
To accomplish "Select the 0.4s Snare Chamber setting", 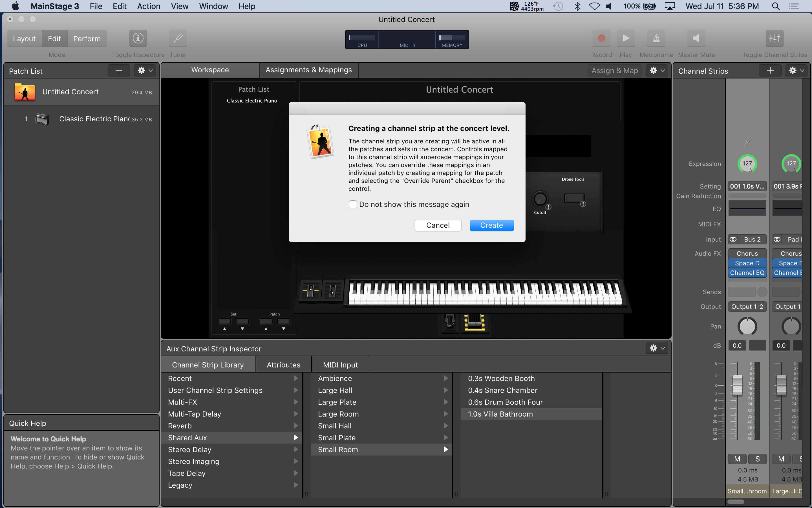I will point(531,390).
